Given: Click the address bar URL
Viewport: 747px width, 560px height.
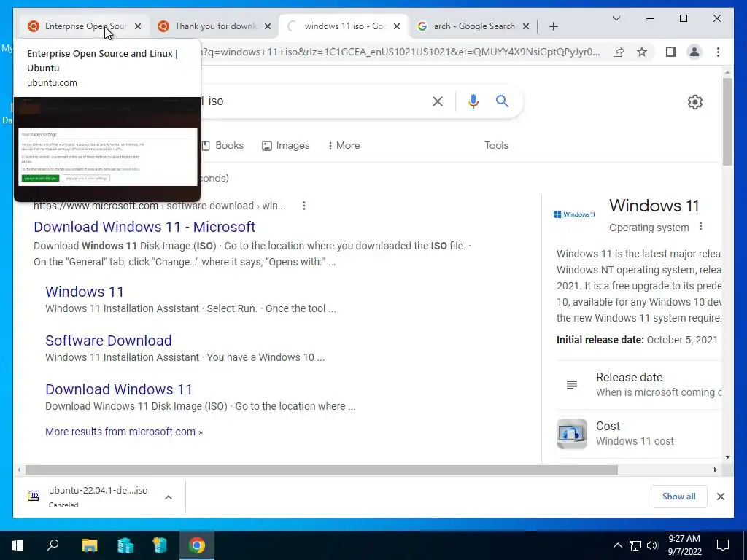Looking at the screenshot, I should [400, 52].
